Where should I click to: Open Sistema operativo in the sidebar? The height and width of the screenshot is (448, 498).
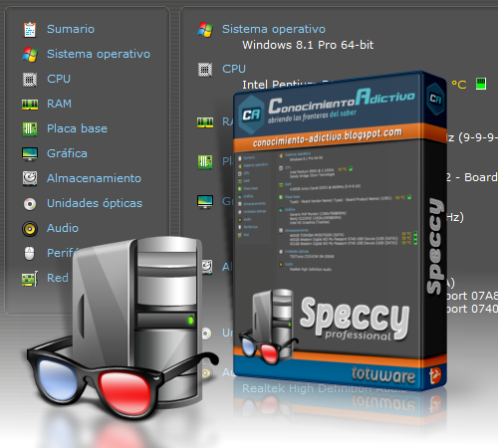click(x=99, y=54)
